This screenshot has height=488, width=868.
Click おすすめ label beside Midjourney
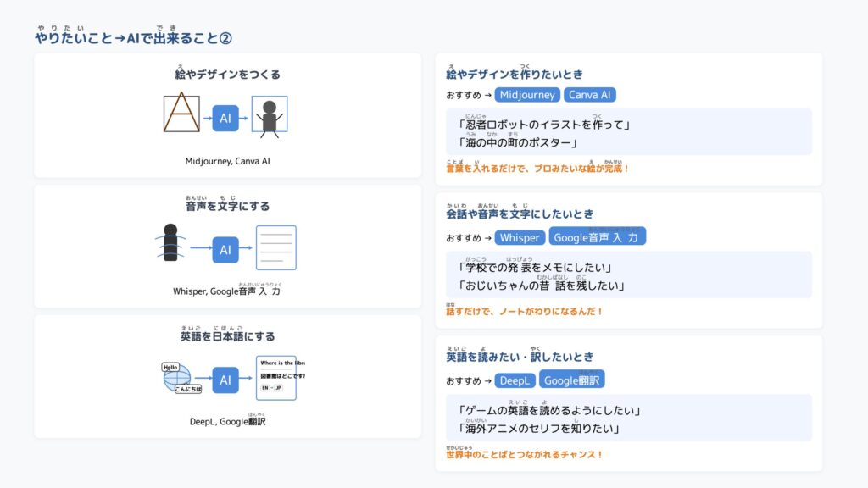464,95
